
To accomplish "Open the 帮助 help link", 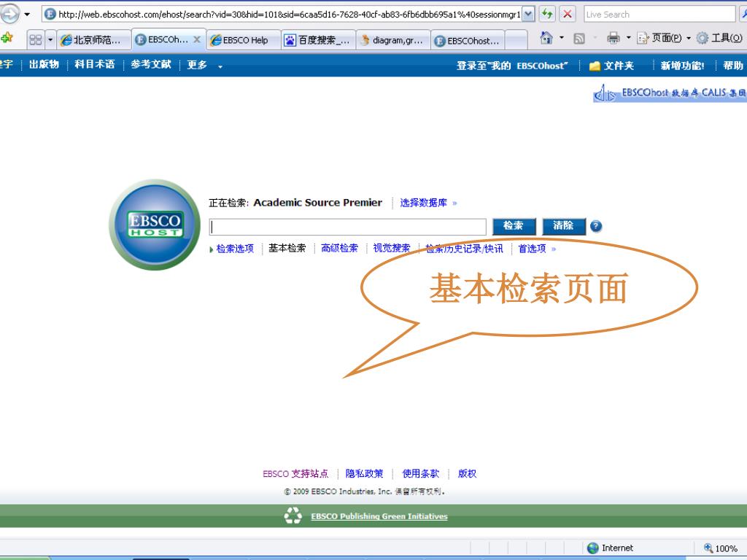I will coord(732,66).
